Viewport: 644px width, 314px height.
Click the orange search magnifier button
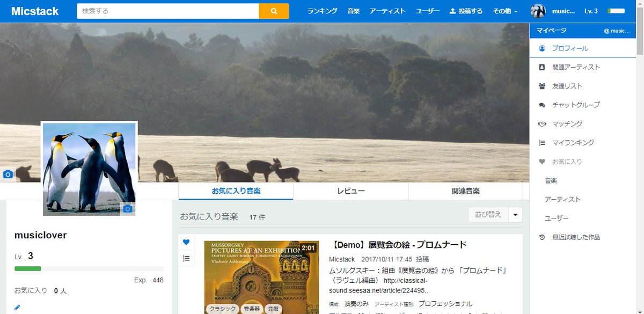[x=274, y=11]
